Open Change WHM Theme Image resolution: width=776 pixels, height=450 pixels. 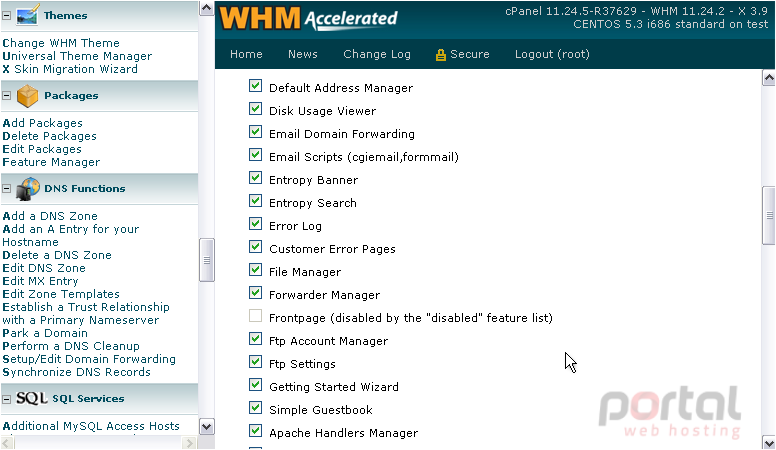pyautogui.click(x=61, y=43)
